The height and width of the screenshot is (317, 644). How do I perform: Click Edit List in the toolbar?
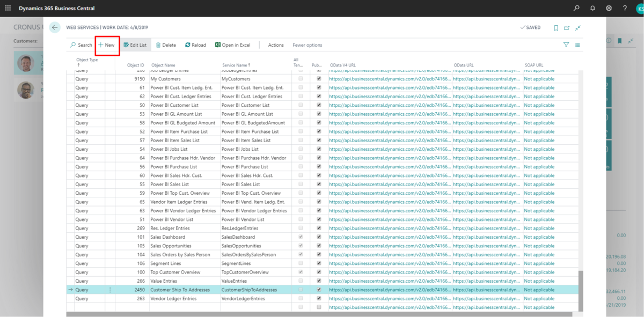click(x=135, y=45)
